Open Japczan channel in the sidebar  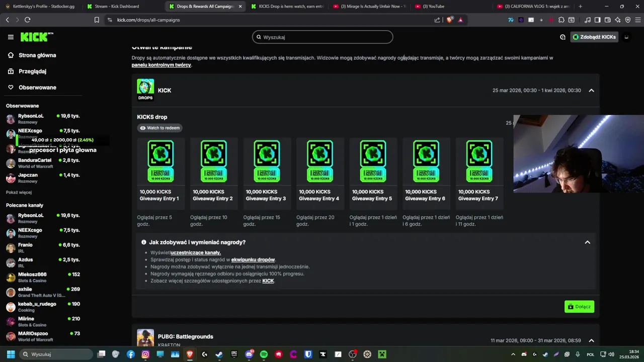tap(43, 177)
